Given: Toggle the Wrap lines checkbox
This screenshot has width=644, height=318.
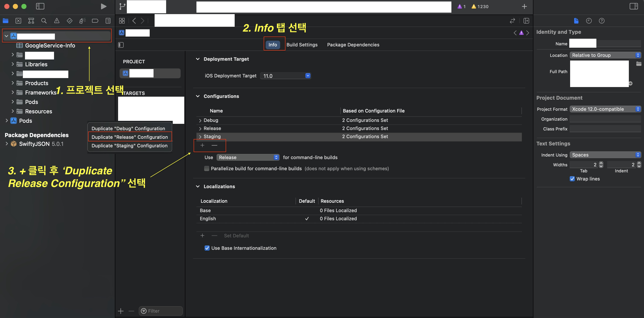Looking at the screenshot, I should [572, 179].
